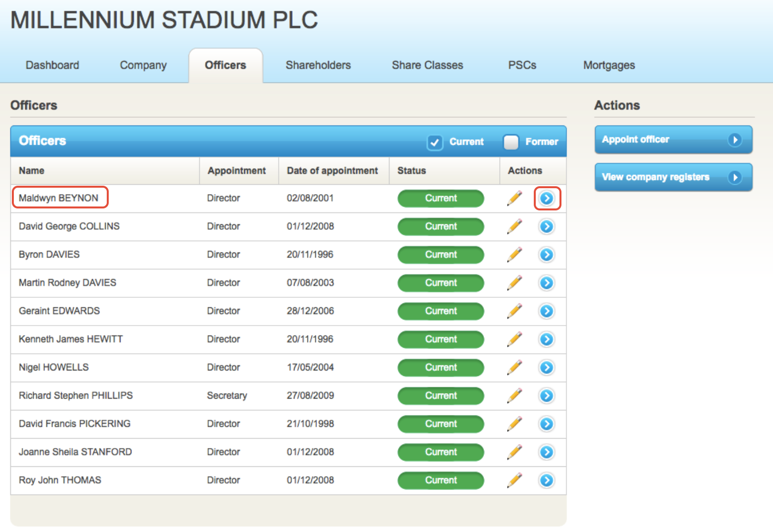
Task: Click appointment date 07/08/2003
Action: point(310,283)
